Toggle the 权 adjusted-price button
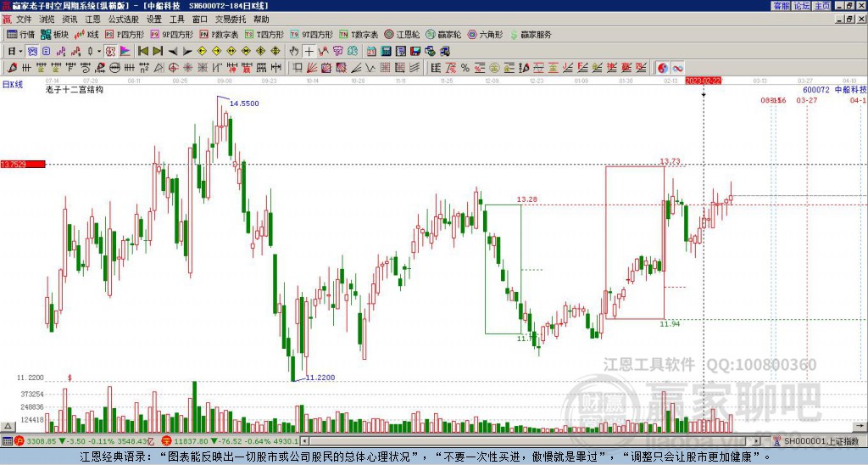Image resolution: width=868 pixels, height=465 pixels. point(110,52)
